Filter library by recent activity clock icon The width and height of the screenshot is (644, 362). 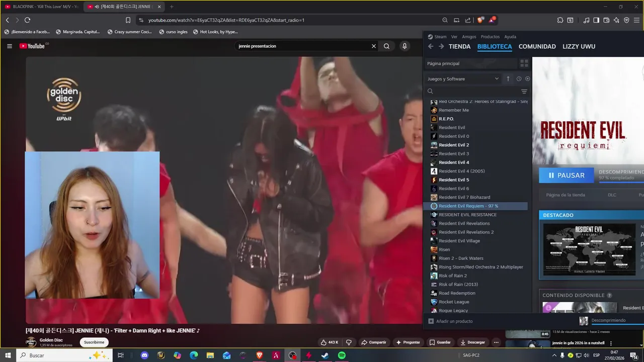pyautogui.click(x=519, y=79)
